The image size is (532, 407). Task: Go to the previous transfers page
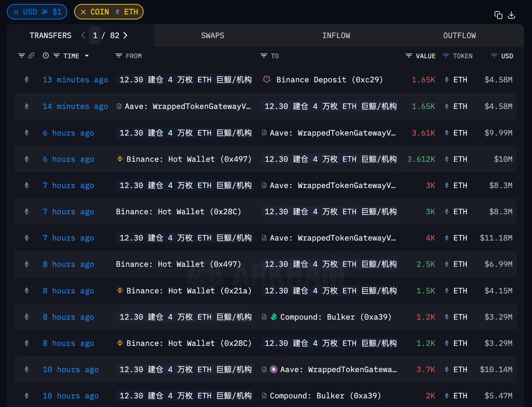point(83,35)
